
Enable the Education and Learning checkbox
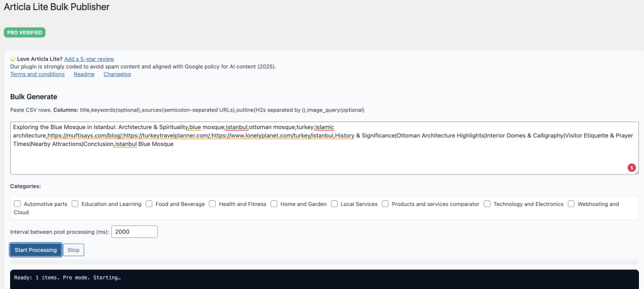point(75,203)
